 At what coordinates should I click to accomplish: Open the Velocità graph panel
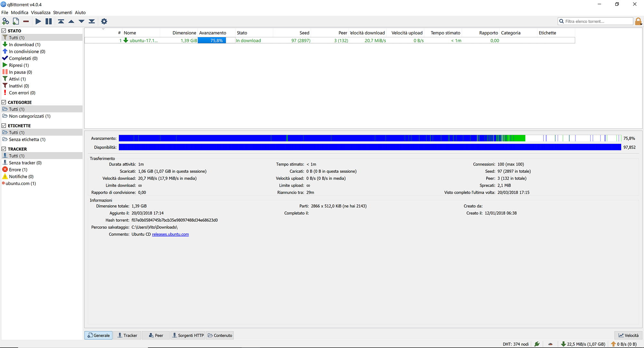point(628,335)
